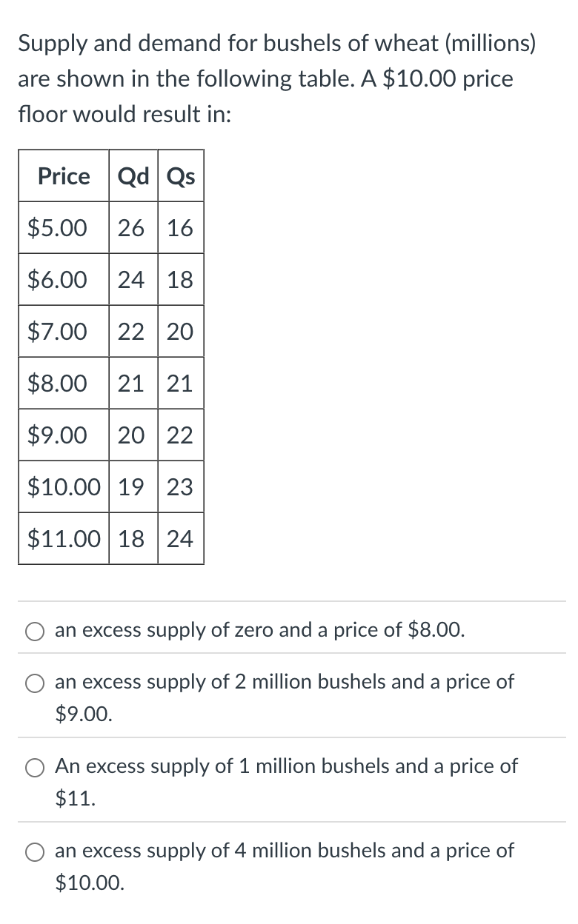Screen dimensions: 578x924
Task: Click the Qs value 22 cell
Action: (x=181, y=435)
